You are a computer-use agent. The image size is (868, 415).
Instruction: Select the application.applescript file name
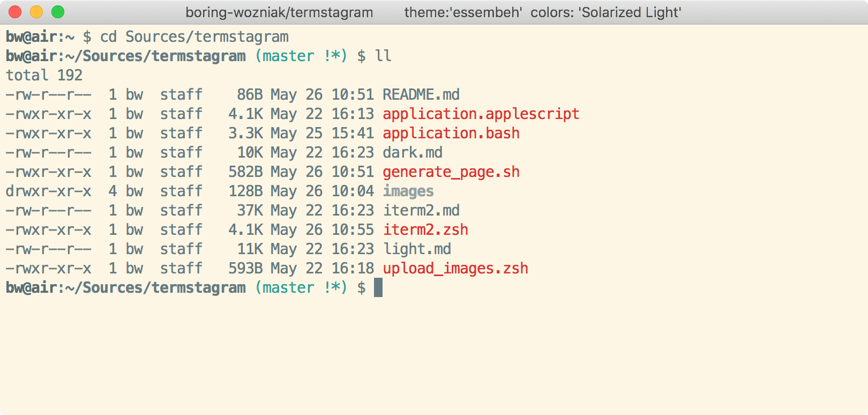481,114
